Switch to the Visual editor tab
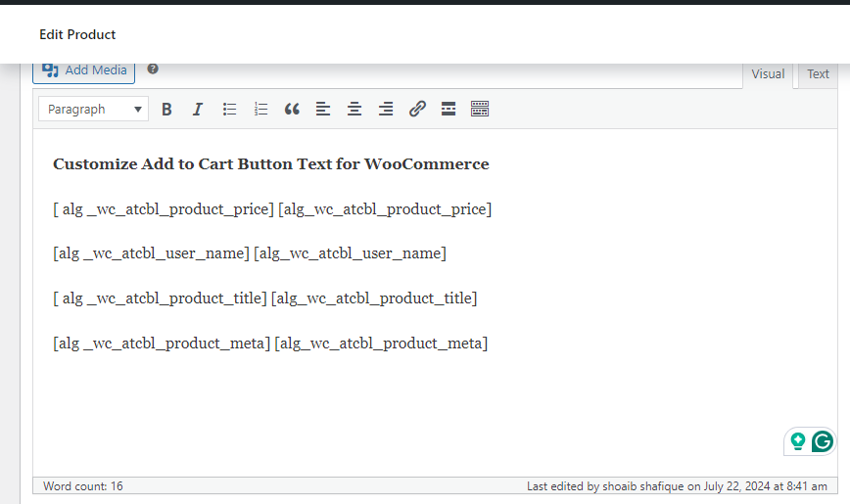This screenshot has height=504, width=850. click(768, 74)
